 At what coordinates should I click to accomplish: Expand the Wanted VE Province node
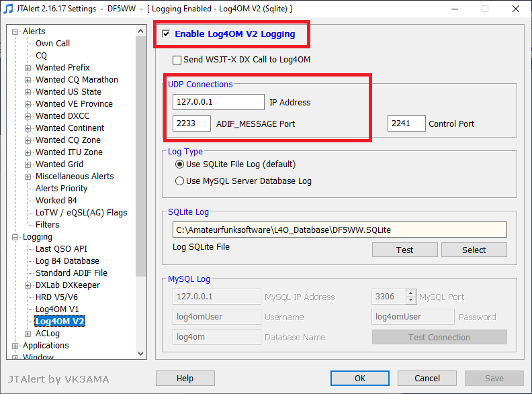click(28, 104)
